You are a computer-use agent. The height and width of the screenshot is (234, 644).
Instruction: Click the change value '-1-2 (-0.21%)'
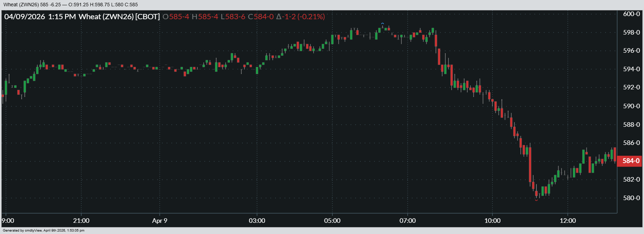[x=304, y=16]
